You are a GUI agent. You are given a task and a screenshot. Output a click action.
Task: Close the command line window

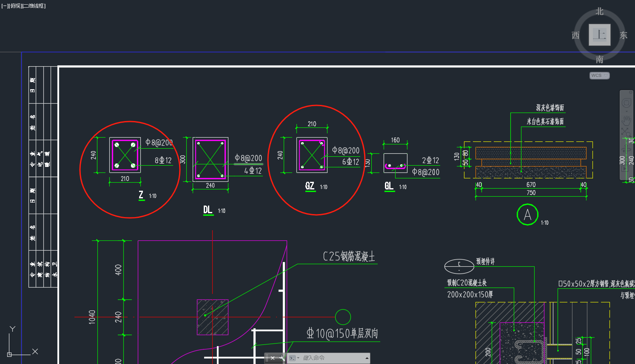(273, 358)
